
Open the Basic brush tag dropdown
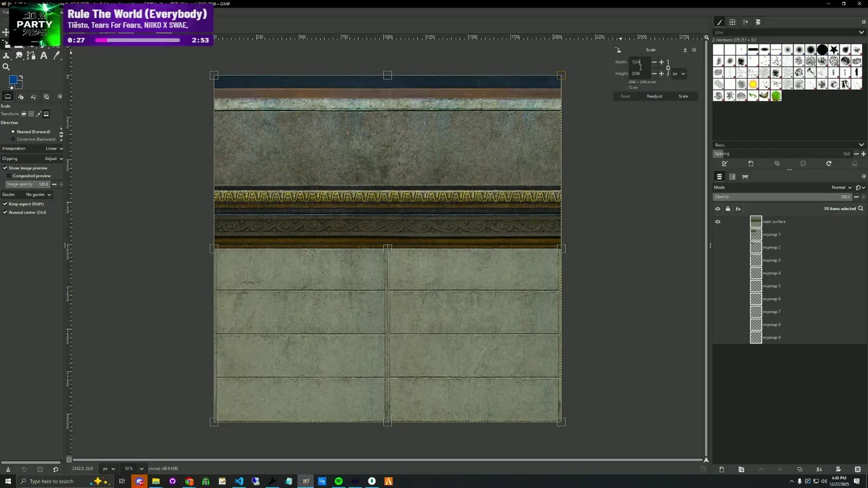tap(789, 144)
